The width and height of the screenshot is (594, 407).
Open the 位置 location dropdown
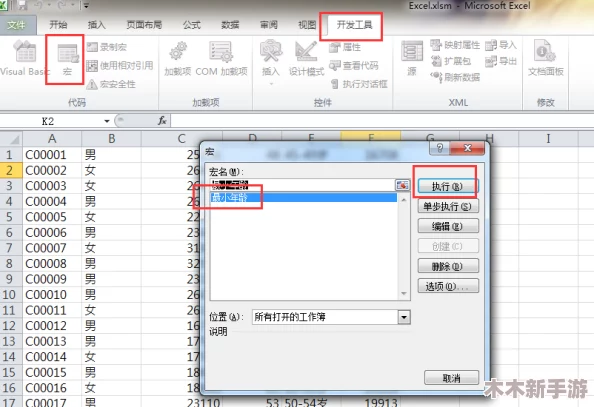(x=404, y=317)
